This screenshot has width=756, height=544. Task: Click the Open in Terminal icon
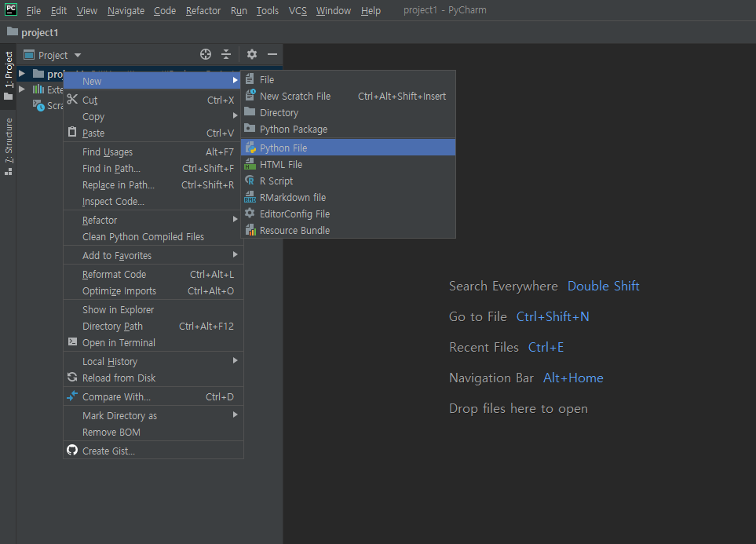[72, 342]
